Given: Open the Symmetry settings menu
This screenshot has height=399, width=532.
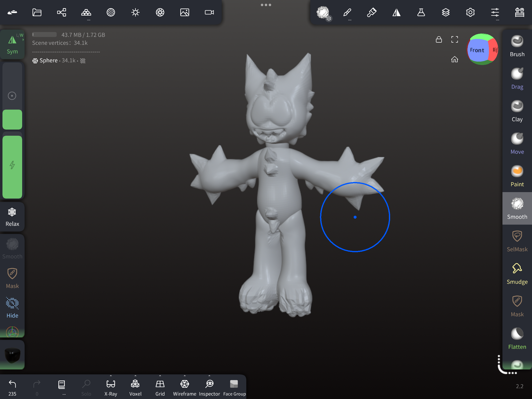Looking at the screenshot, I should click(397, 12).
